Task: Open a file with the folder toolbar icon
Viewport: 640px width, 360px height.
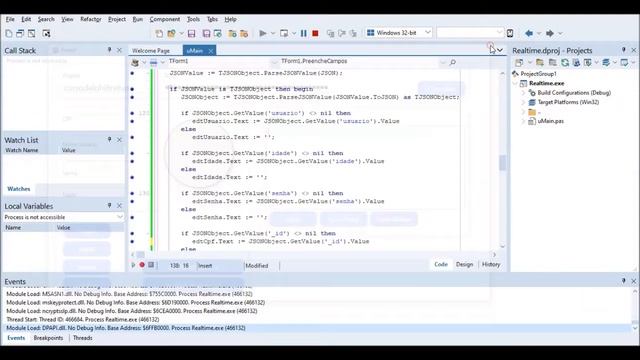Action: point(171,33)
